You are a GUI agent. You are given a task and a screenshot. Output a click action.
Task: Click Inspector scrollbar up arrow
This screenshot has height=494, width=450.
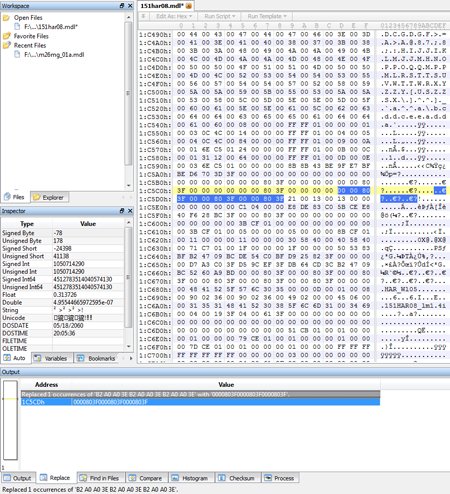point(129,223)
